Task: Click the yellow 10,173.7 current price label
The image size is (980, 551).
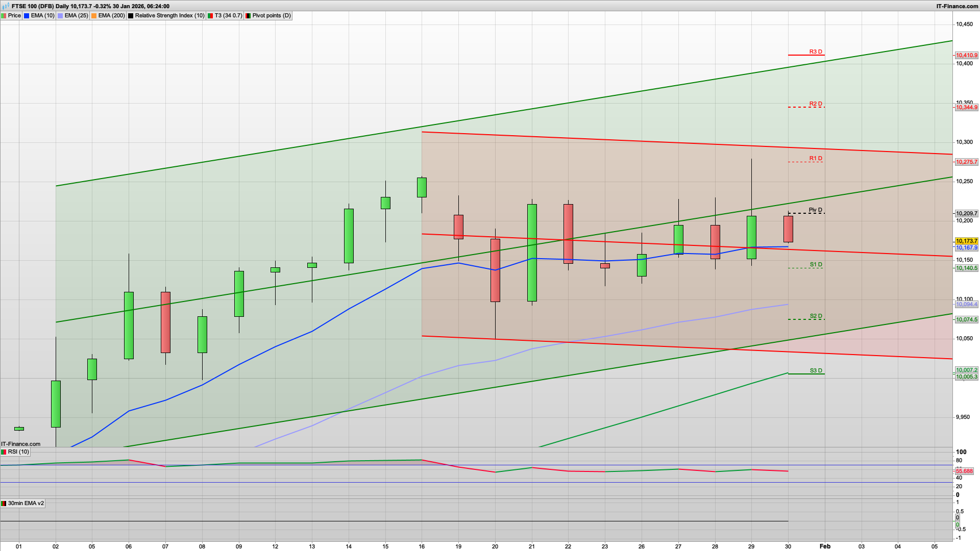Action: [x=966, y=240]
